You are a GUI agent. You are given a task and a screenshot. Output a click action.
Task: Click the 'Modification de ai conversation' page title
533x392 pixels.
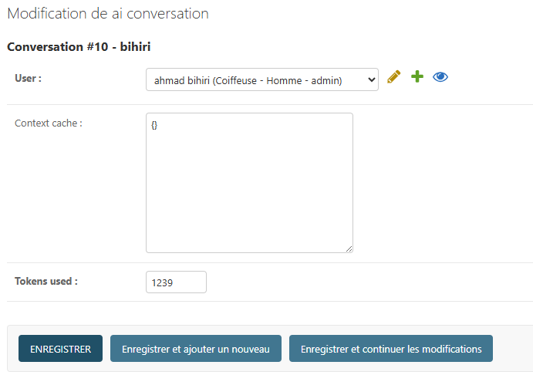click(x=108, y=14)
